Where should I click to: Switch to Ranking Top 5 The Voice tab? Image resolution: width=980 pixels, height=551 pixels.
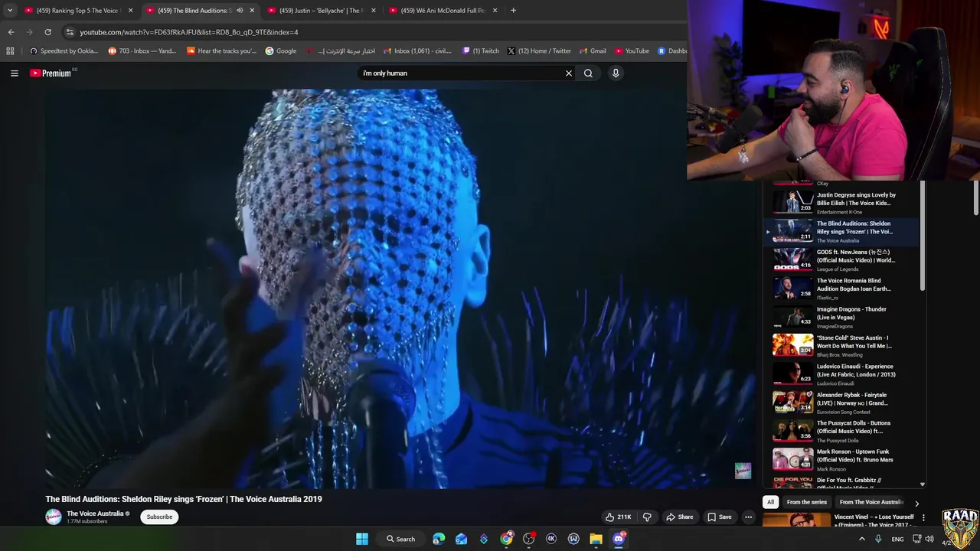tap(78, 11)
